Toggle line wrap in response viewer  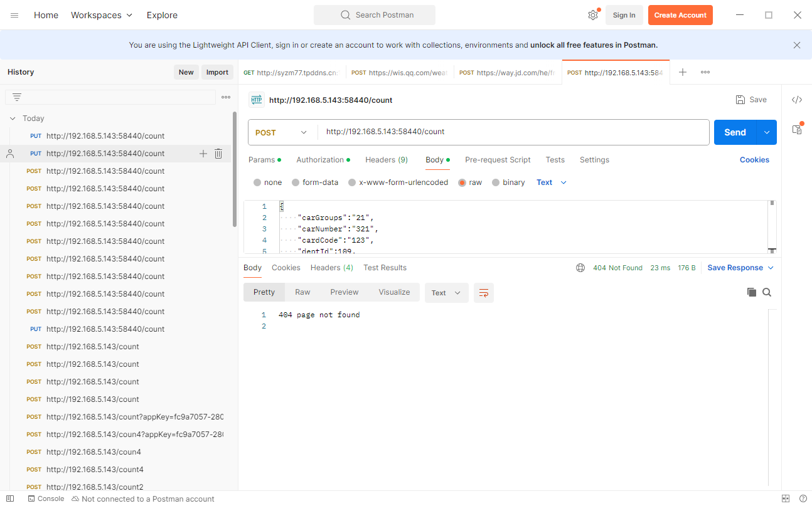pyautogui.click(x=483, y=293)
